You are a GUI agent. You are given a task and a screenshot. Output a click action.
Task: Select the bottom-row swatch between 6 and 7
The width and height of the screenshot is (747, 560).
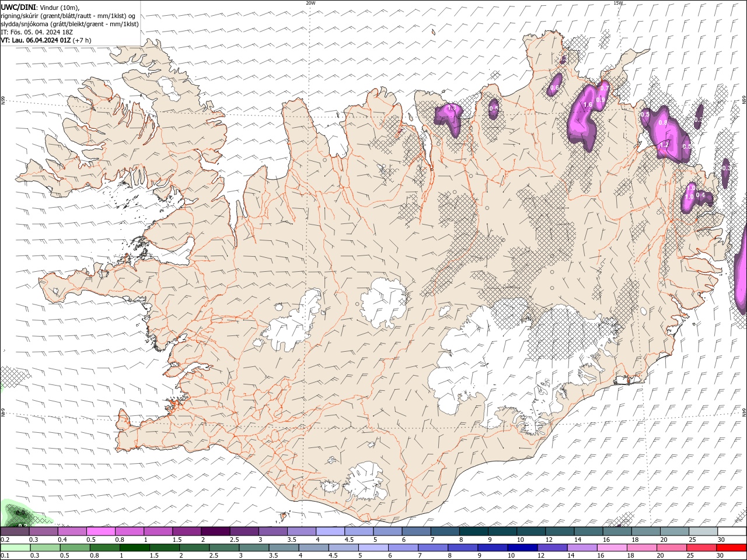pos(403,548)
